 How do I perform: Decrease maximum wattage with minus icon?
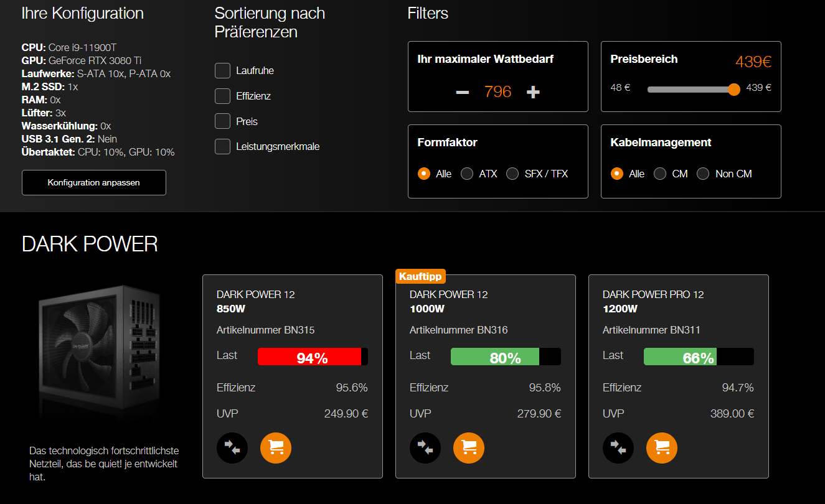pos(462,92)
